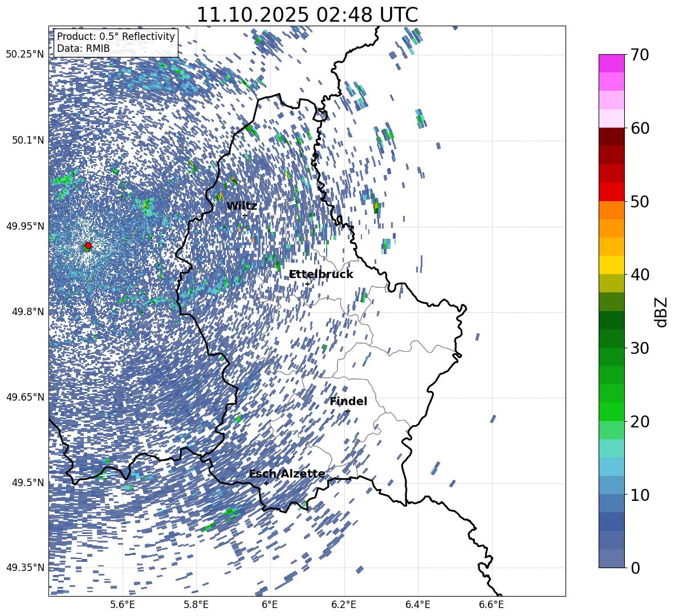Click the magenta top colorbar segment

click(611, 64)
